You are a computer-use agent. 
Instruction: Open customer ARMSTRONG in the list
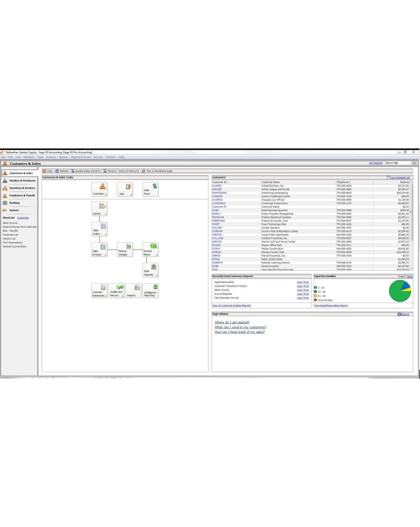[219, 193]
